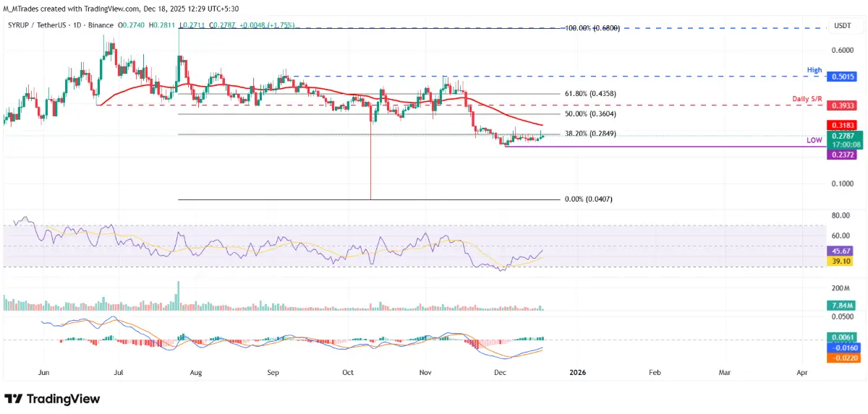This screenshot has height=414, width=868.
Task: Select the 38.20% (0.2849) Fibonacci level
Action: 590,134
